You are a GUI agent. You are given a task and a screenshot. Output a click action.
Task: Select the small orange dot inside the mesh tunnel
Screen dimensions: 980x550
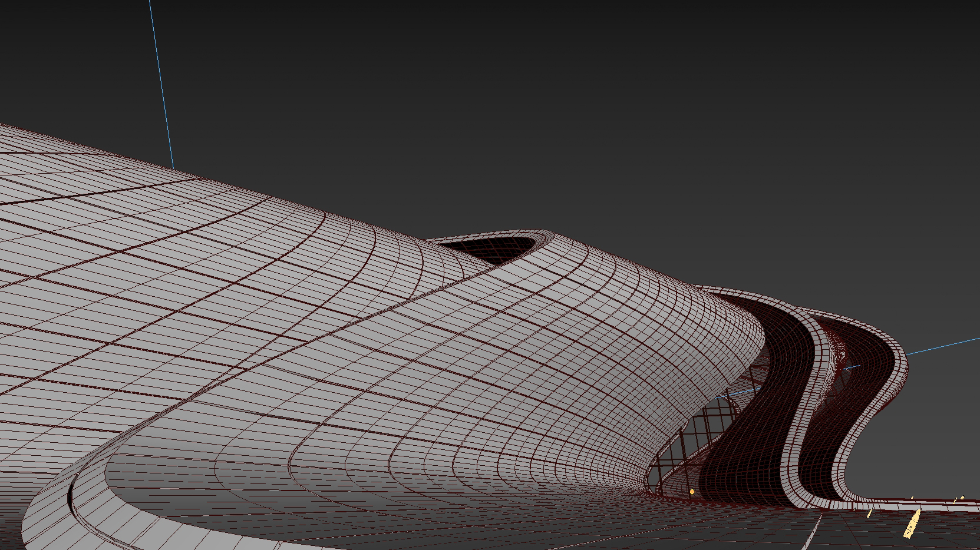(692, 491)
